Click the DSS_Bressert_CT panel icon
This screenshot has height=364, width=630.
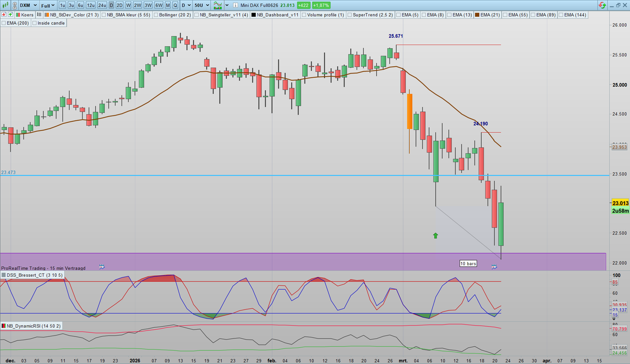point(5,275)
